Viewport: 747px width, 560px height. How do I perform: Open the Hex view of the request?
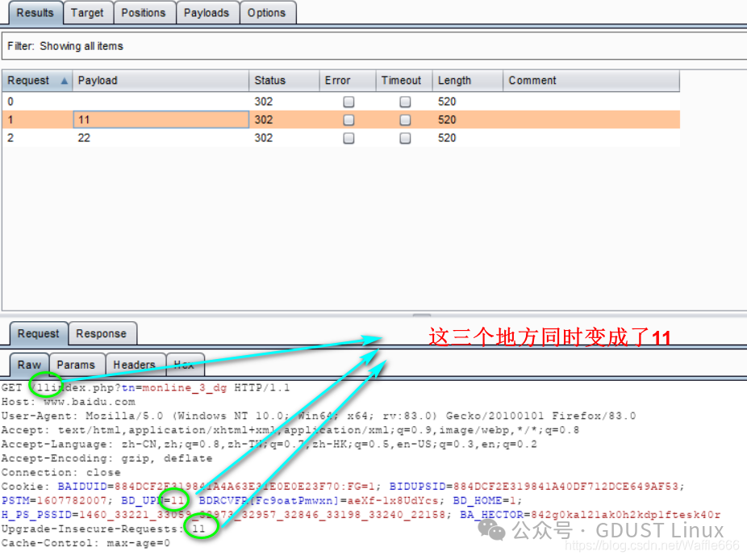click(x=185, y=365)
